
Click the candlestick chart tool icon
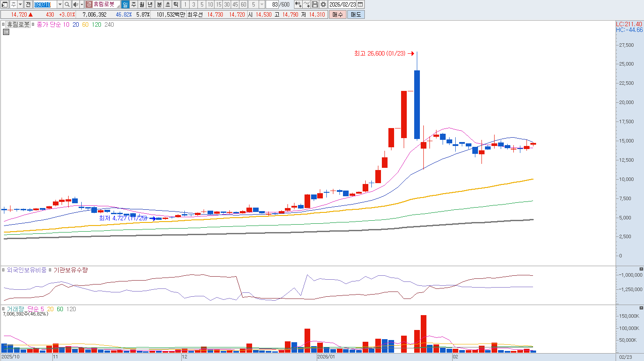298,4
